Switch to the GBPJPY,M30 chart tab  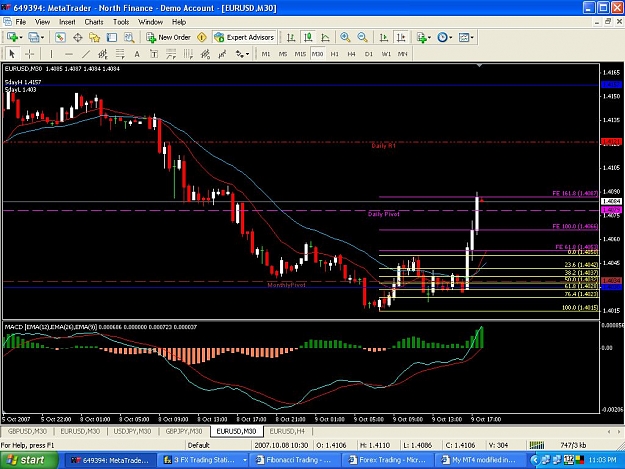(184, 431)
